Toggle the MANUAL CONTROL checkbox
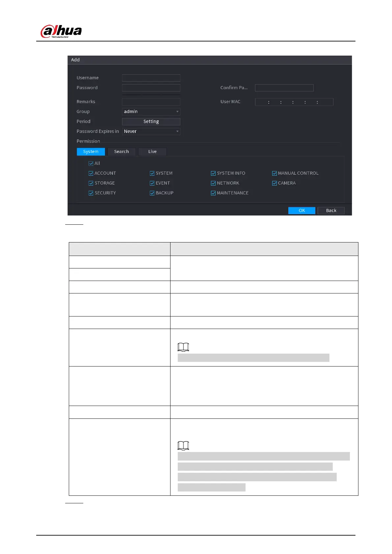Image resolution: width=392 pixels, height=554 pixels. (x=274, y=173)
